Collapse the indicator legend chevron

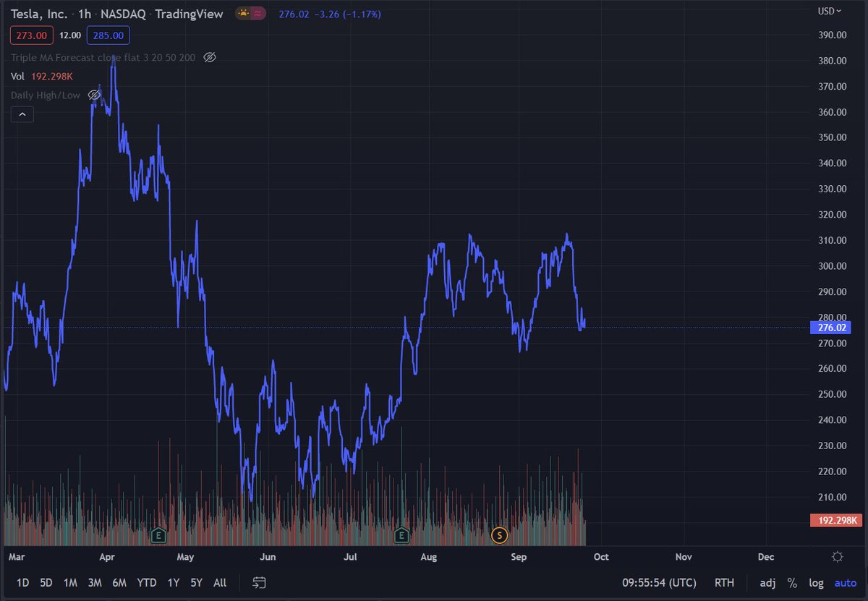pos(22,114)
